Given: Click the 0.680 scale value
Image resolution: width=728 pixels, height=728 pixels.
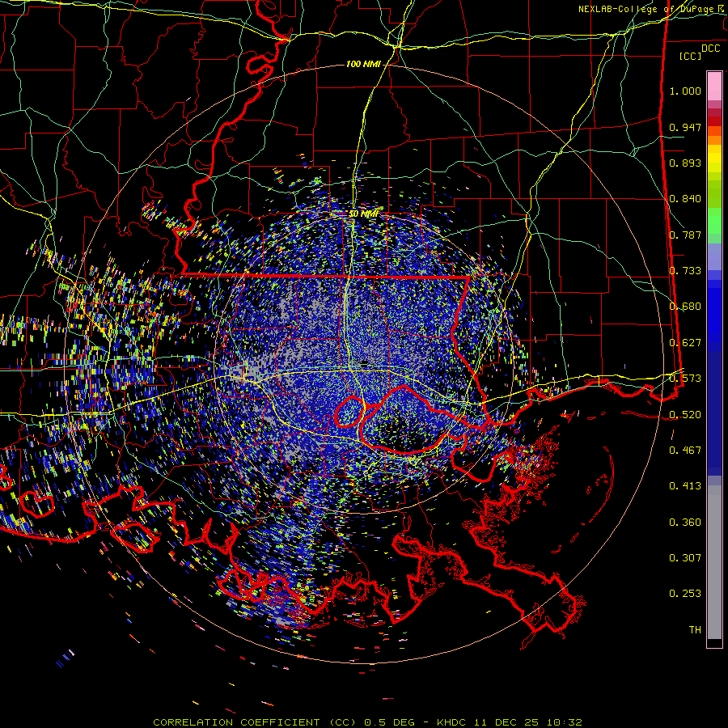Looking at the screenshot, I should pyautogui.click(x=685, y=307).
